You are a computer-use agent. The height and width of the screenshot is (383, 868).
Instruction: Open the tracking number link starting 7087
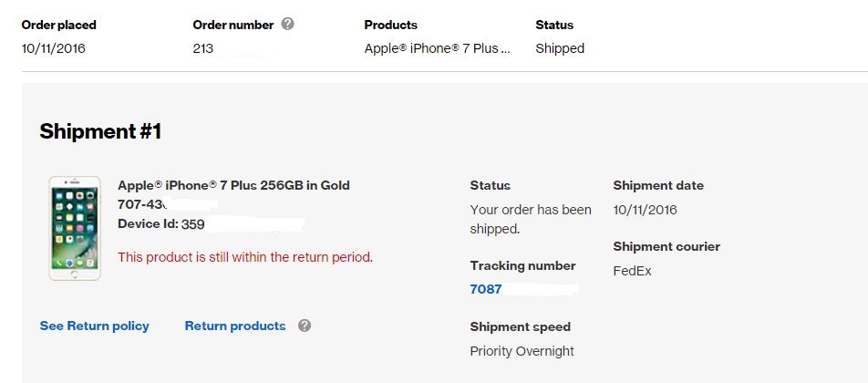coord(486,289)
